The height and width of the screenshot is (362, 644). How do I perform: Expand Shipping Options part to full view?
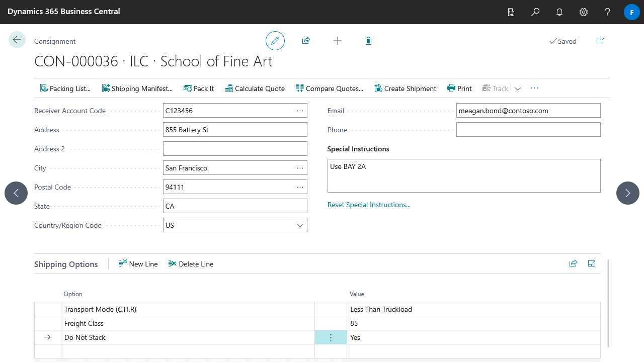click(592, 263)
